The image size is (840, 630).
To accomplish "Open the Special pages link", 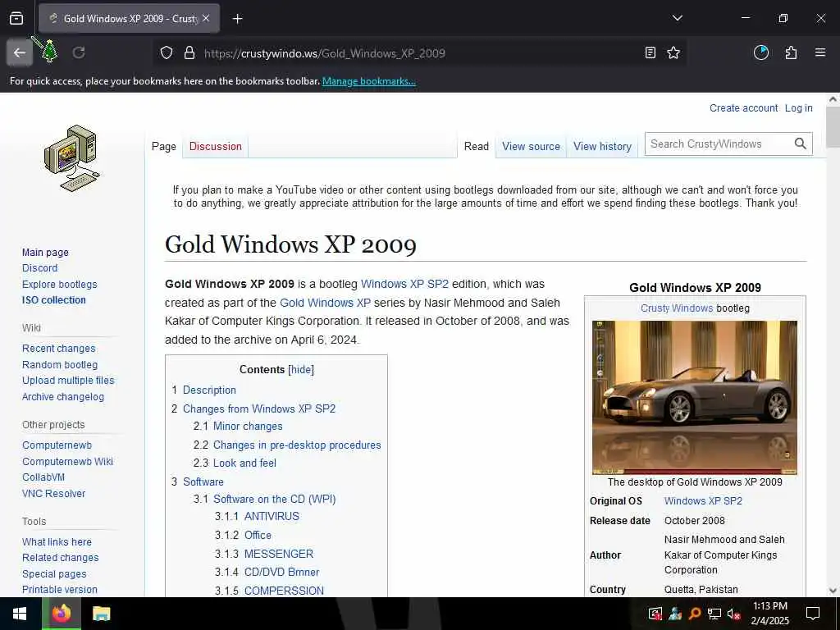I will pyautogui.click(x=54, y=573).
